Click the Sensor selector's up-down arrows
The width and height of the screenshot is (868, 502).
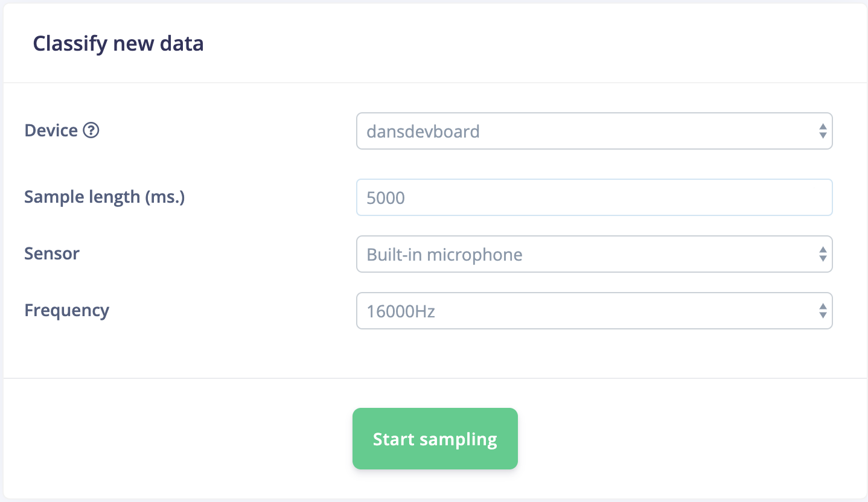tap(822, 254)
